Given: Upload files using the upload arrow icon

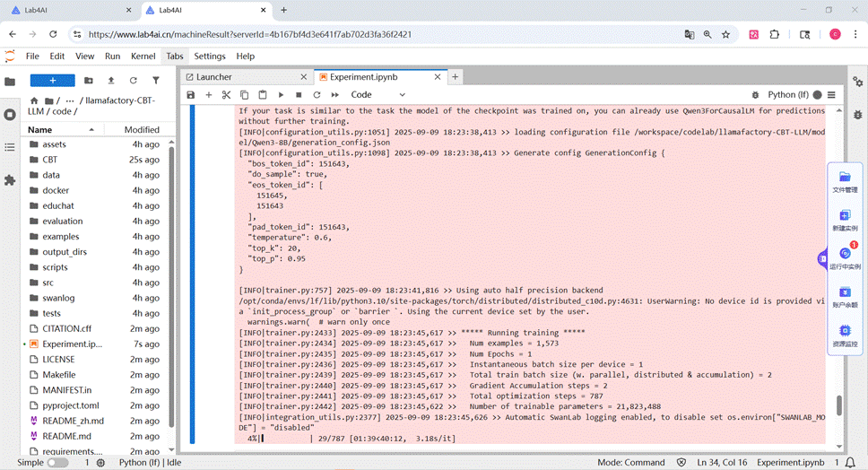Looking at the screenshot, I should click(110, 80).
